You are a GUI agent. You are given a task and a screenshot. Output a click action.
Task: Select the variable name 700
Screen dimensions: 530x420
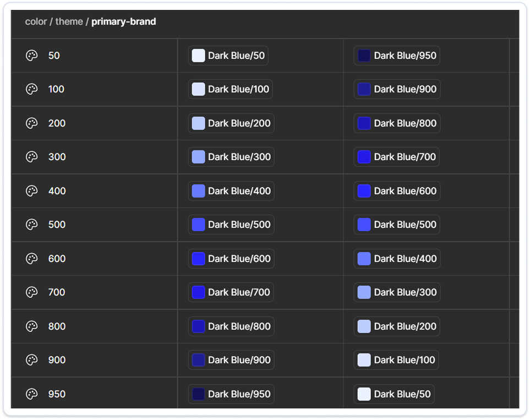(57, 292)
